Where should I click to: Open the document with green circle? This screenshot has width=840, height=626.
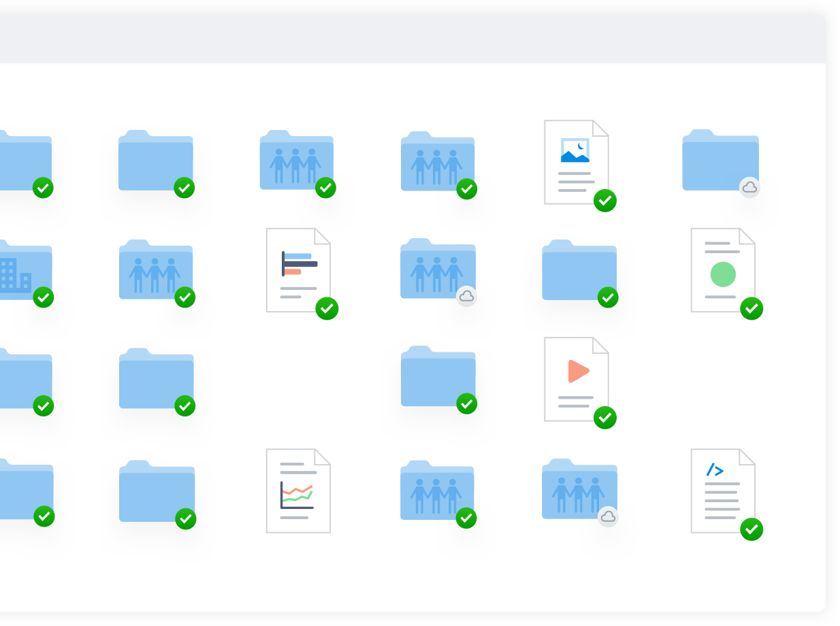(722, 269)
